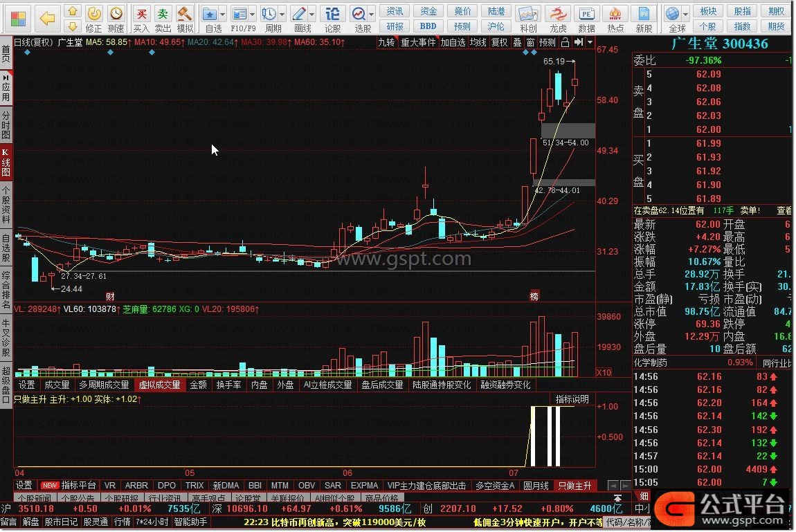The height and width of the screenshot is (532, 796).
Task: Open the 智能助手 smart assistant
Action: tap(190, 522)
